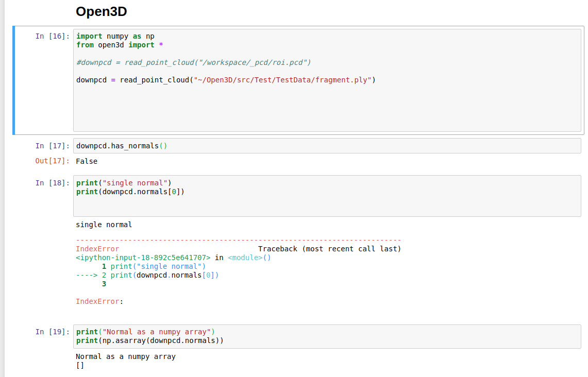Click the empty array output brackets

coord(79,365)
